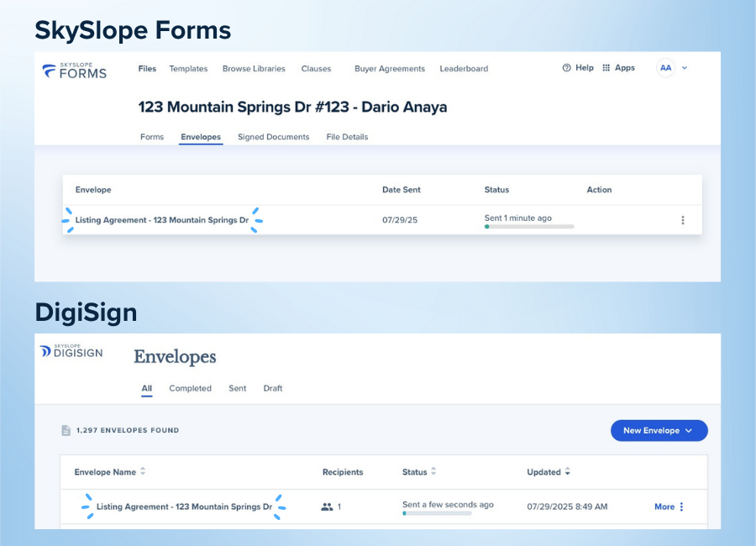Expand the New Envelope dropdown button
This screenshot has width=756, height=546.
point(659,430)
